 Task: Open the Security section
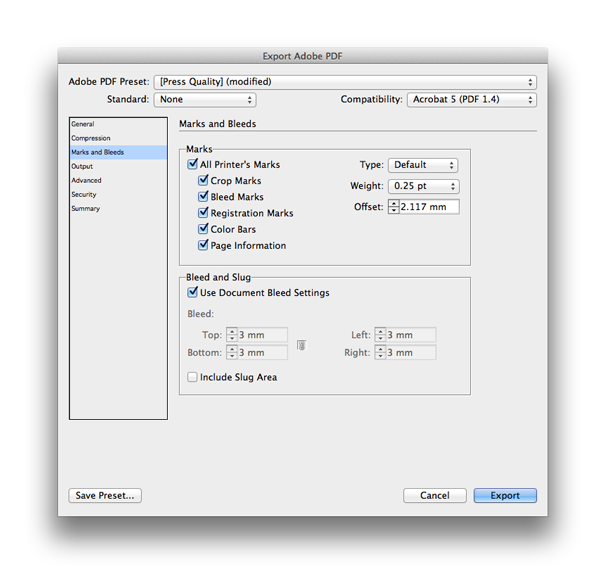118,194
